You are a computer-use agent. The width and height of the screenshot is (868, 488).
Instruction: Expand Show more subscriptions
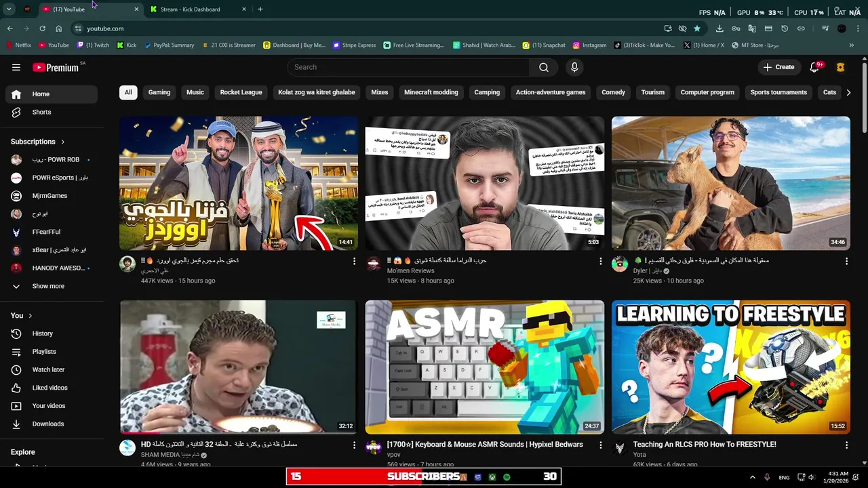[x=52, y=286]
